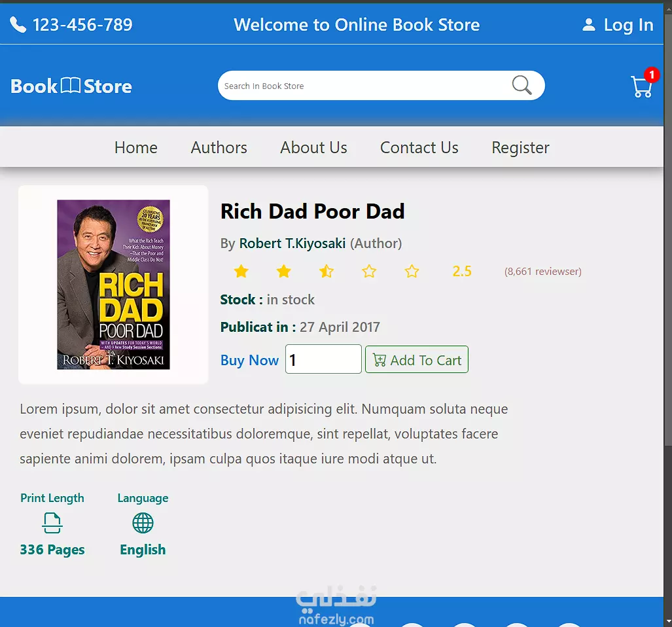Select the third half-filled star

click(x=327, y=271)
